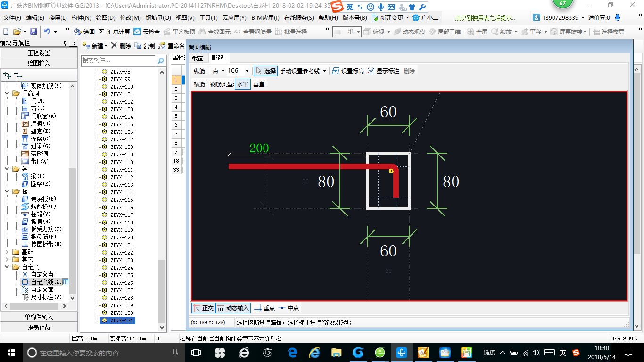This screenshot has width=644, height=362.
Task: Open 点 placement mode dropdown
Action: (x=223, y=71)
